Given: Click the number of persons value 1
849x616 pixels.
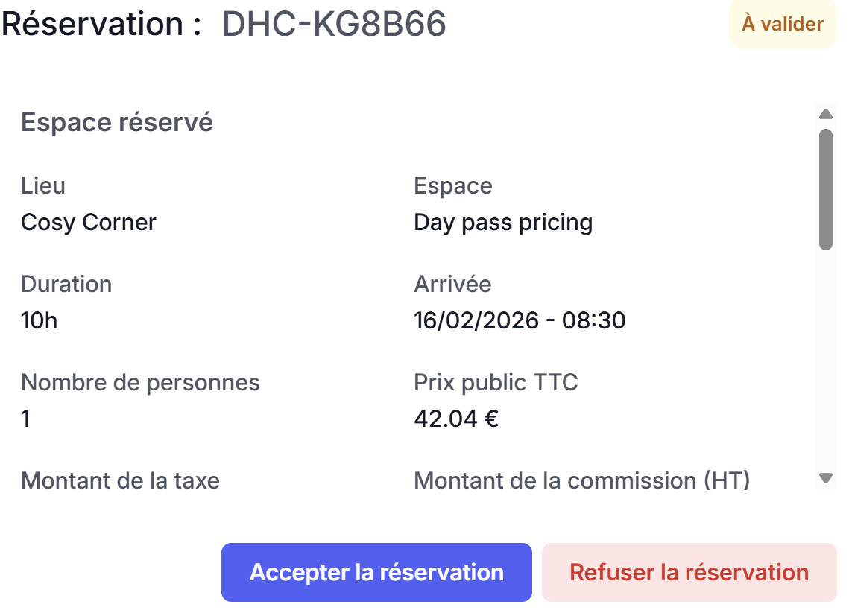Looking at the screenshot, I should pyautogui.click(x=26, y=419).
